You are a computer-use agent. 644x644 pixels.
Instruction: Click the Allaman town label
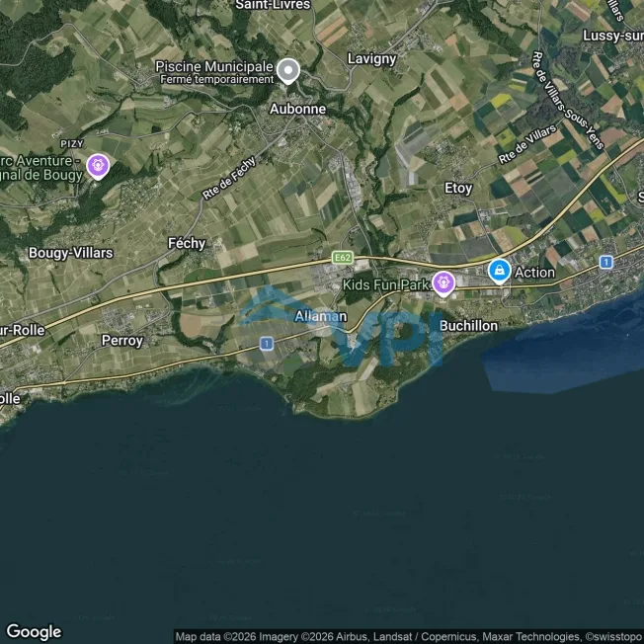click(321, 317)
